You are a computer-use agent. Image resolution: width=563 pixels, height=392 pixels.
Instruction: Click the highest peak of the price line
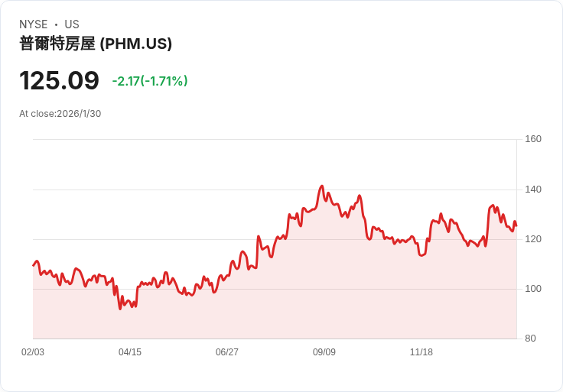322,186
